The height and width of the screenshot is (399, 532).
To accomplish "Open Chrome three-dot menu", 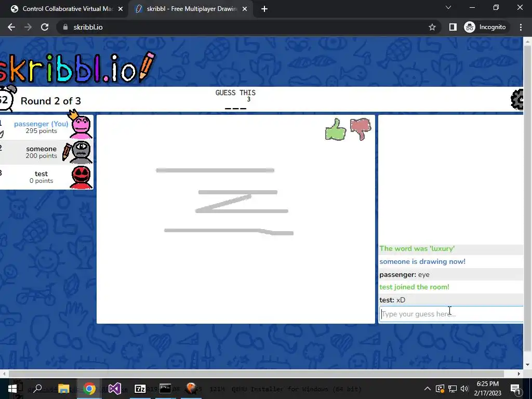I will pyautogui.click(x=521, y=27).
